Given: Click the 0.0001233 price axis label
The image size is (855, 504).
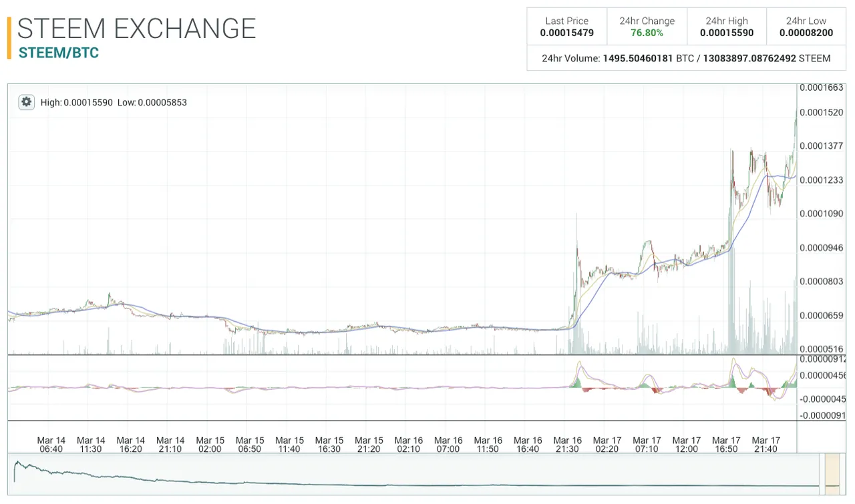Looking at the screenshot, I should (x=822, y=180).
